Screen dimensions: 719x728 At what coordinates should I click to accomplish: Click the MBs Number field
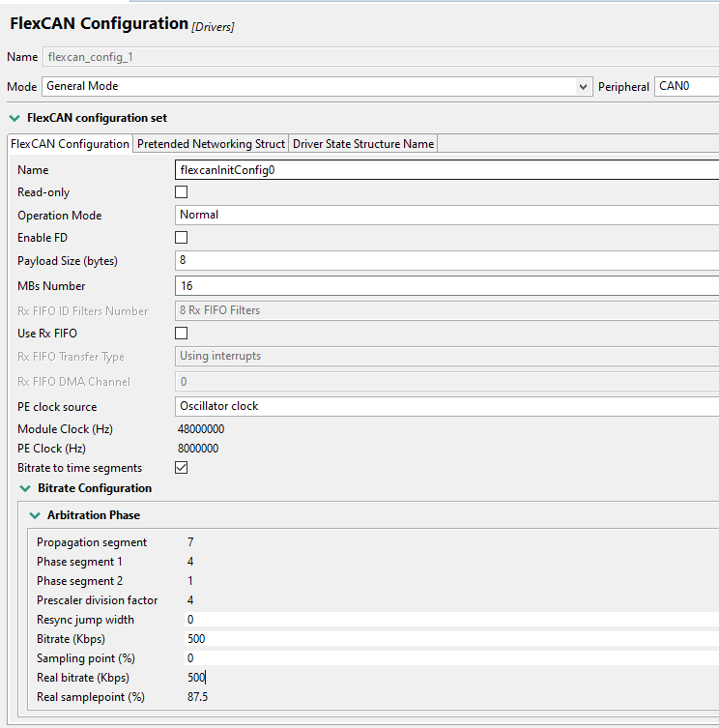[x=445, y=286]
